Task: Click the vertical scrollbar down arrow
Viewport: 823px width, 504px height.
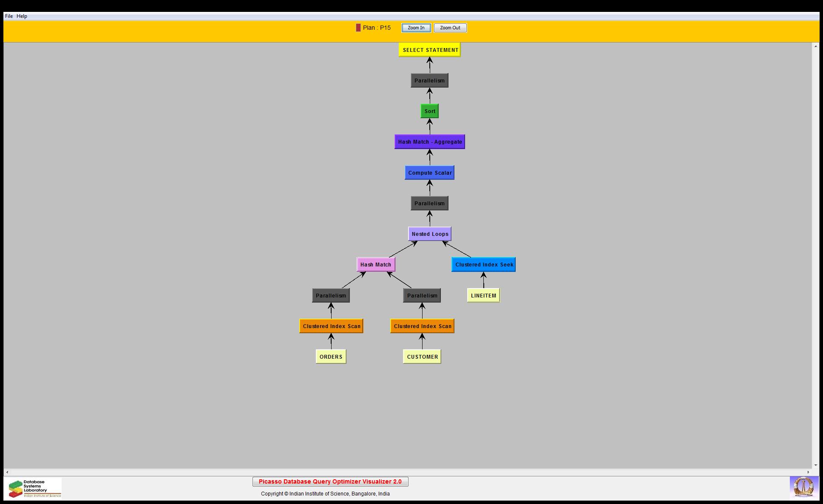Action: 816,465
